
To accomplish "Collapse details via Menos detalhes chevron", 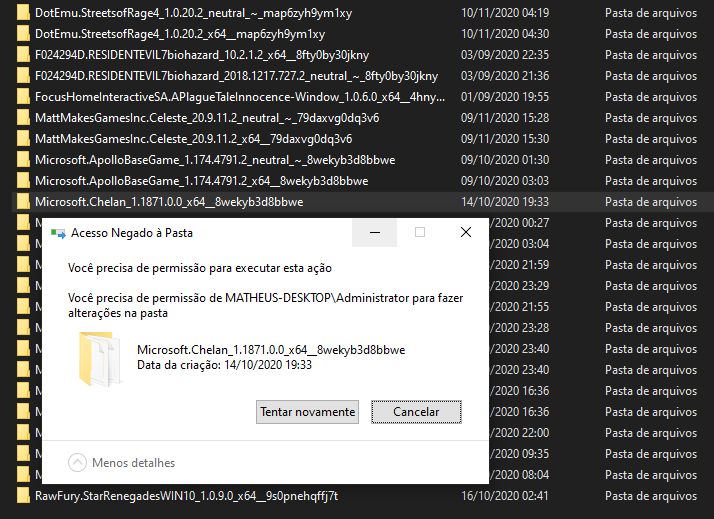I will [77, 463].
